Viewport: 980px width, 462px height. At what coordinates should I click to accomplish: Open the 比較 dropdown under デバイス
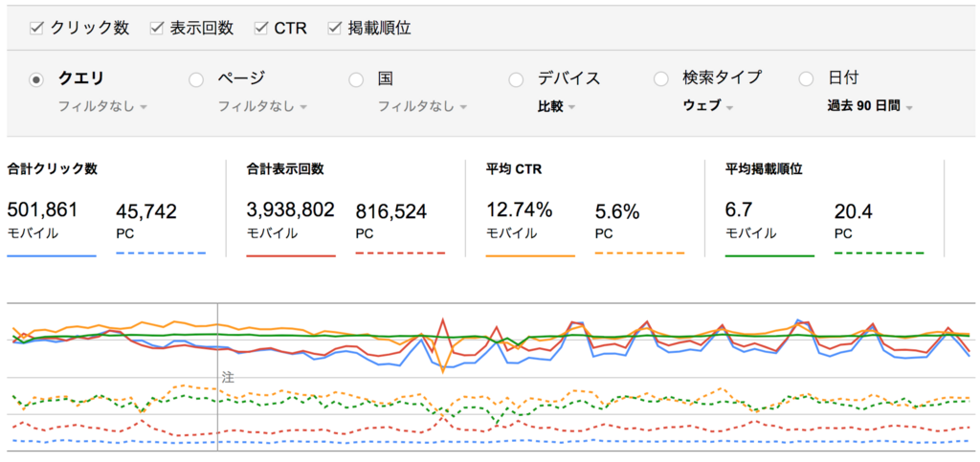click(x=557, y=107)
